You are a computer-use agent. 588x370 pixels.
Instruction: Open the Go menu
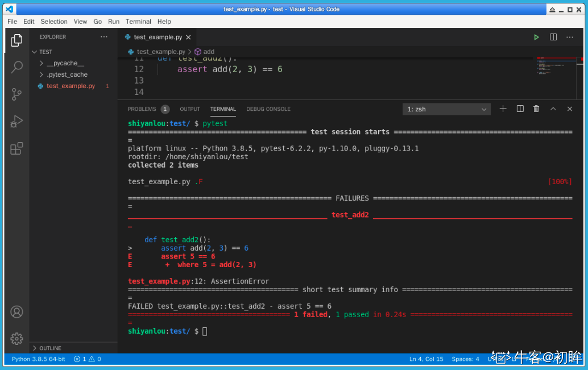(x=97, y=22)
